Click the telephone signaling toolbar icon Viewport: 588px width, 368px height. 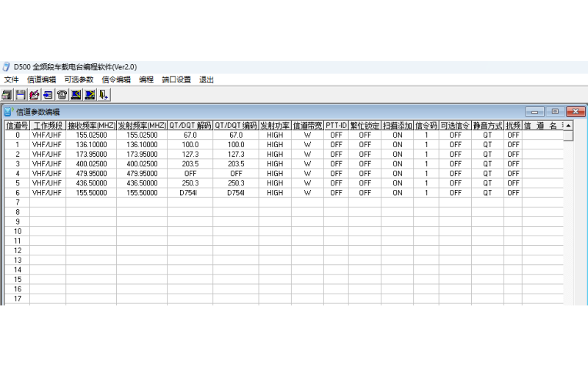point(62,95)
